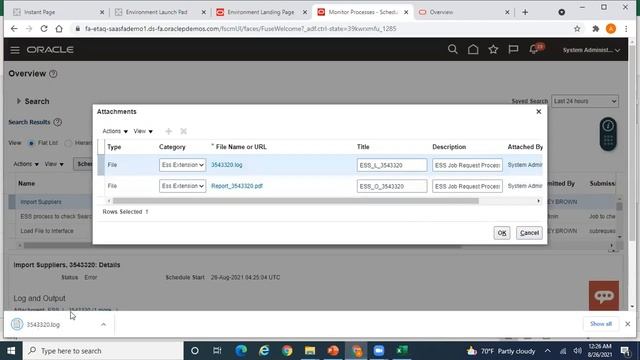Open the watchlist flag icon
The width and height of the screenshot is (640, 360).
(513, 49)
